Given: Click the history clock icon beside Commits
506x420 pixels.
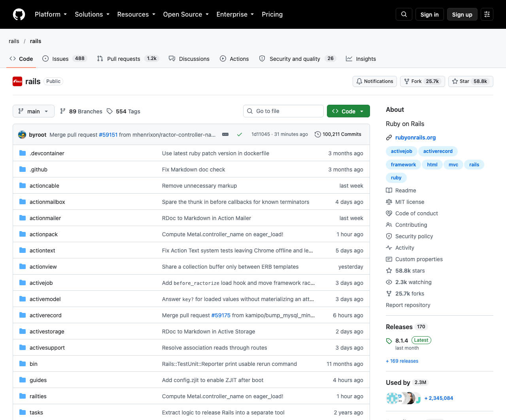Looking at the screenshot, I should click(x=318, y=134).
